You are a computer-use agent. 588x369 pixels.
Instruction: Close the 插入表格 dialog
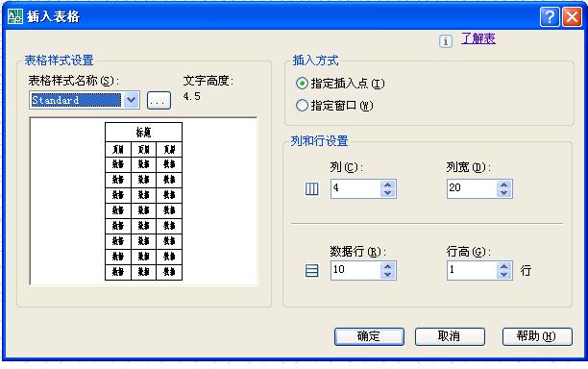(x=572, y=17)
